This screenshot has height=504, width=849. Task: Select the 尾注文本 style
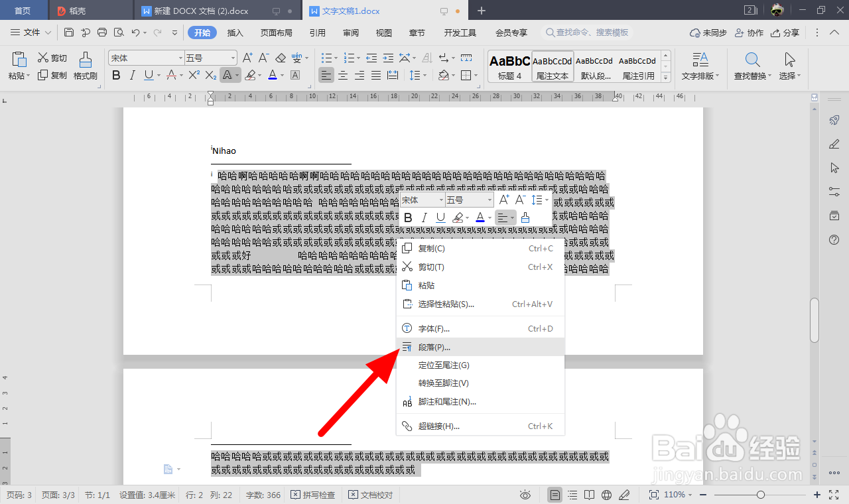click(553, 66)
